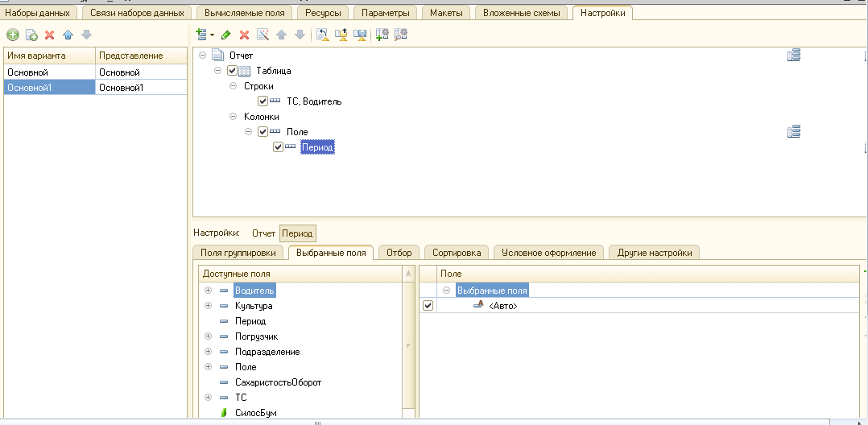This screenshot has height=425, width=868.
Task: Switch to the Поля группировки tab
Action: (x=238, y=253)
